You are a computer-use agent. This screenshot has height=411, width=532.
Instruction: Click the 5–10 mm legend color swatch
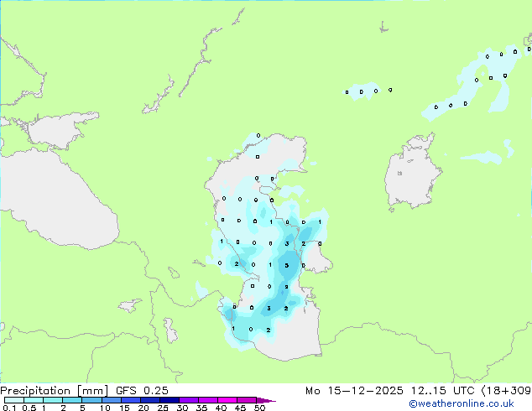tap(91, 400)
